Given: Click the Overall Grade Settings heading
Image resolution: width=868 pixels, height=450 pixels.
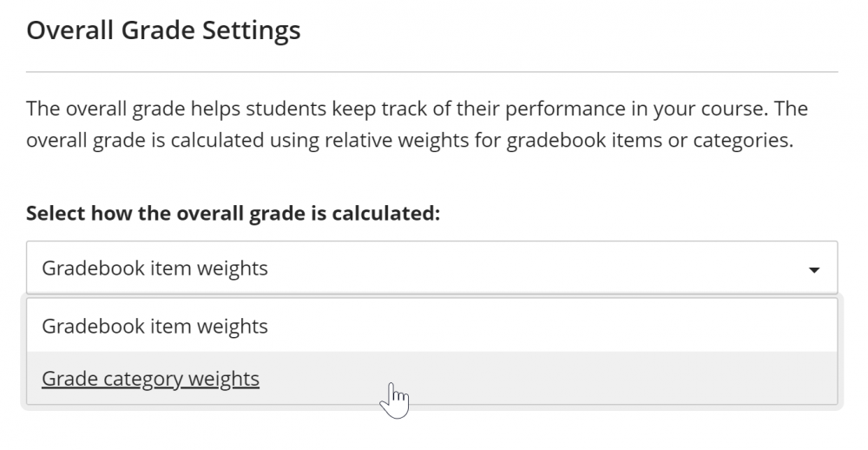Looking at the screenshot, I should tap(163, 30).
